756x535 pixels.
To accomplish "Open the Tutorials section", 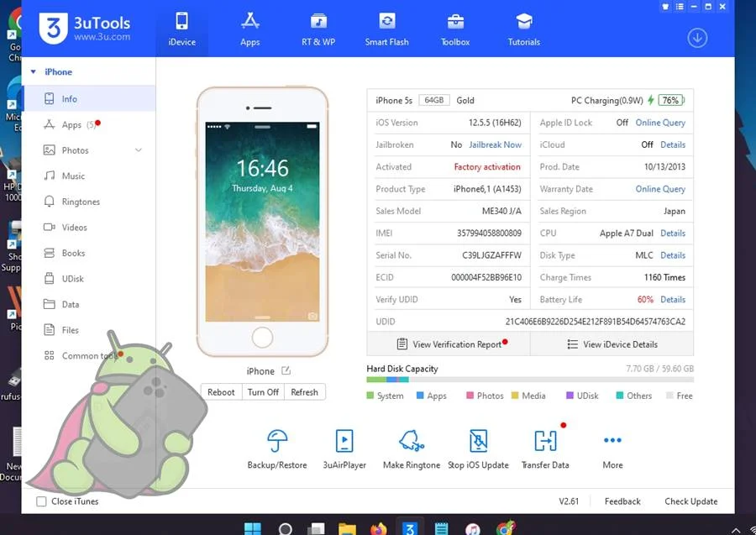I will point(523,30).
